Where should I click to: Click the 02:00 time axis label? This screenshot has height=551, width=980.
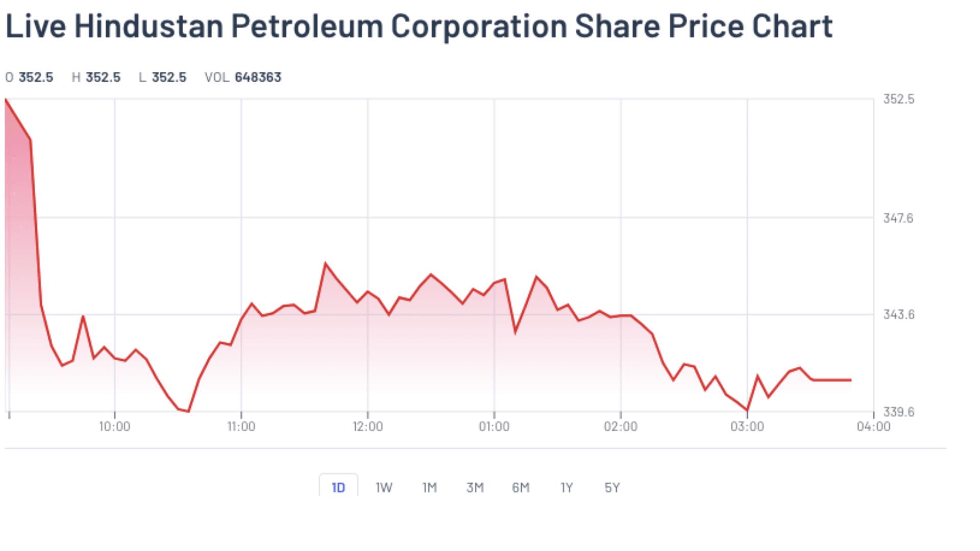pyautogui.click(x=621, y=427)
